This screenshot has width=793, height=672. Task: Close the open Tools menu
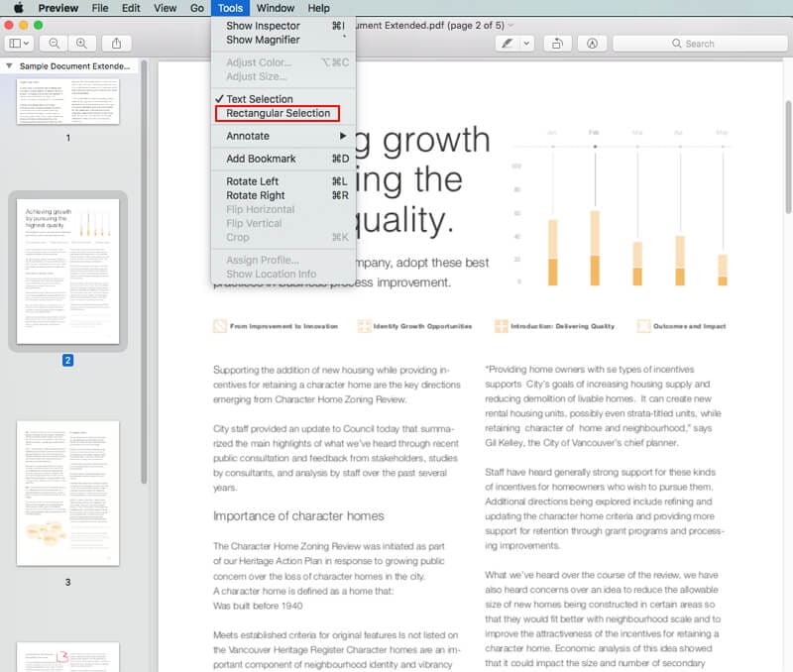point(230,8)
